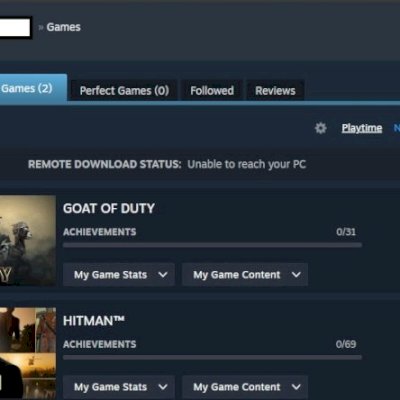Expand My Game Stats for HITMAN
Viewport: 400px width, 400px height.
tap(119, 387)
